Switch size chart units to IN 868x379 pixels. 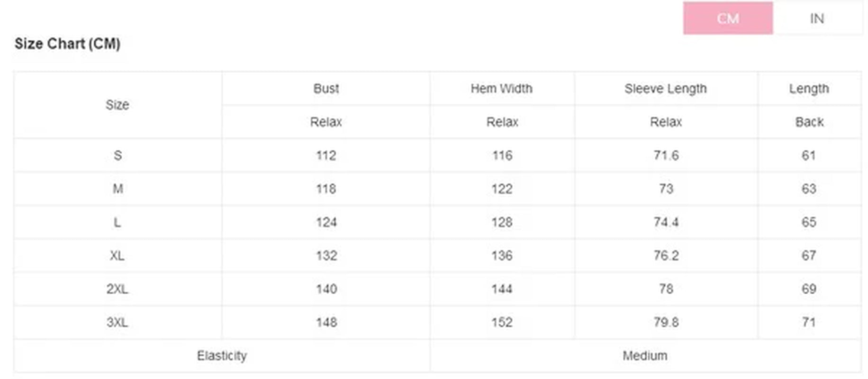(817, 18)
